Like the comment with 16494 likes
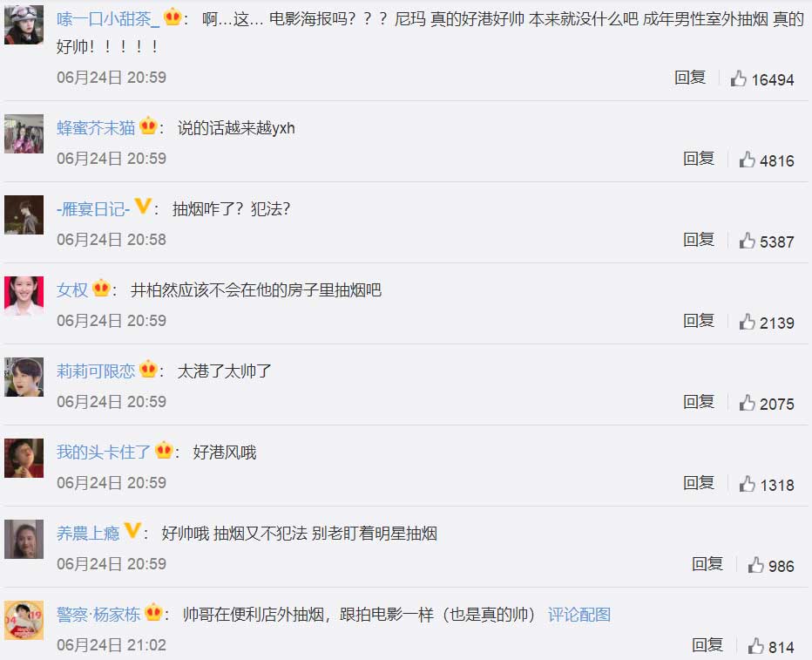 pyautogui.click(x=738, y=78)
